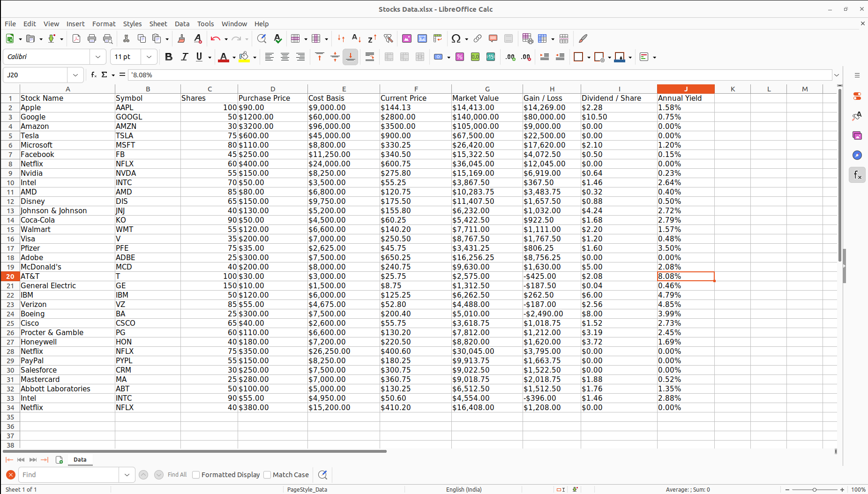Open the Data menu
This screenshot has height=494, width=868.
[182, 24]
